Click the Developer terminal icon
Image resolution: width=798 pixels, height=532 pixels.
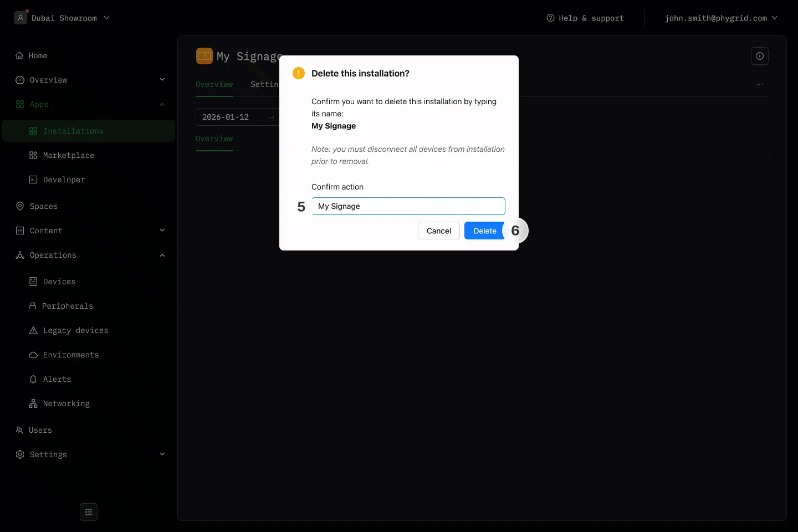point(33,180)
